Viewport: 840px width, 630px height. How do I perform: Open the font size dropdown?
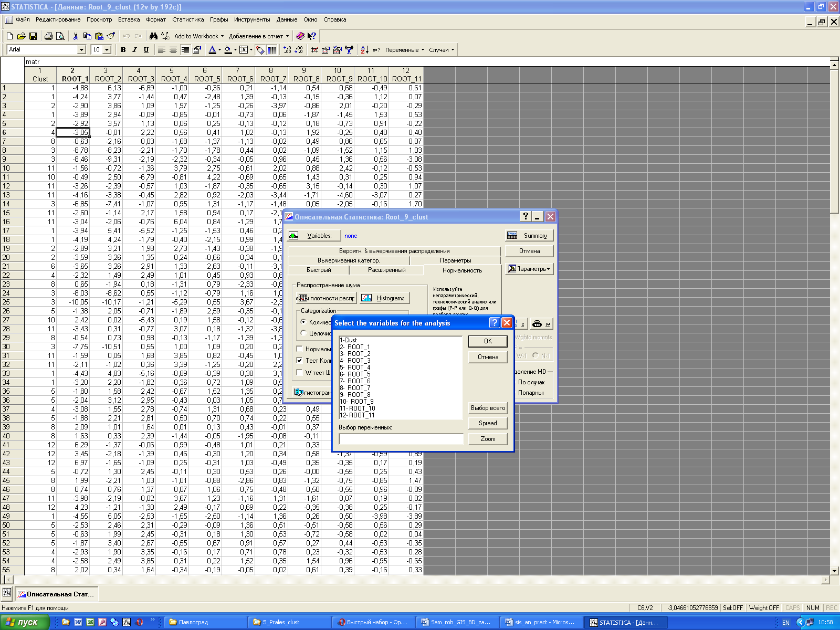107,49
